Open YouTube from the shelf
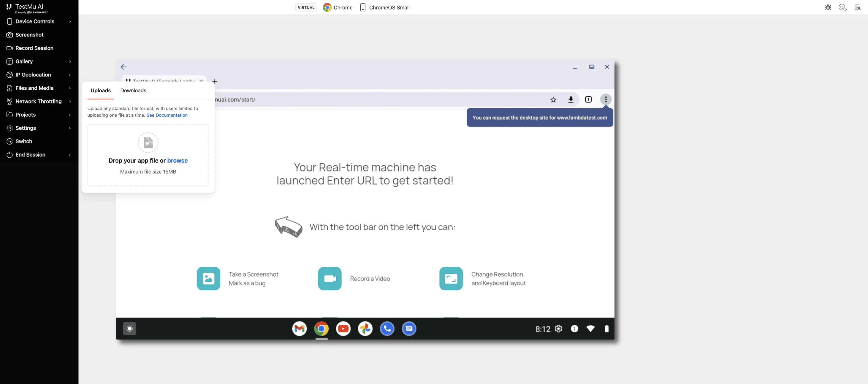Screen dimensions: 868x384 (343, 329)
